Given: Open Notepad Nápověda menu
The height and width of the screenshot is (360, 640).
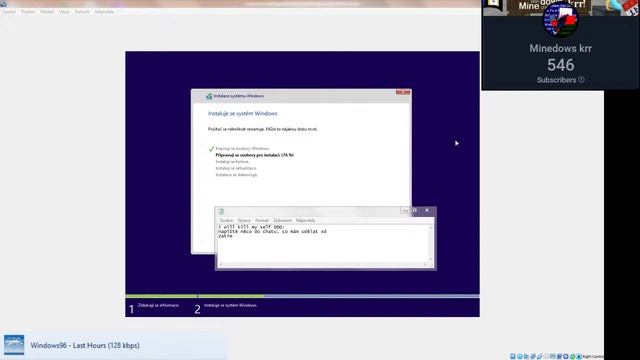Looking at the screenshot, I should (306, 220).
